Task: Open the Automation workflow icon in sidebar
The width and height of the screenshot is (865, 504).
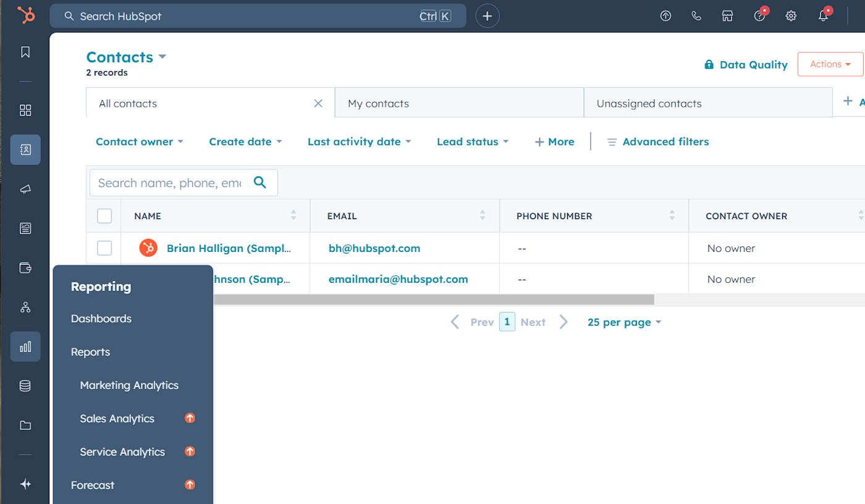Action: [x=25, y=307]
